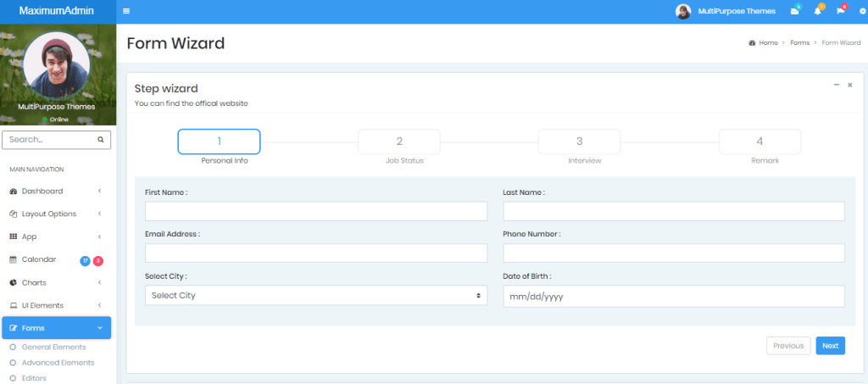Click the Previous button
This screenshot has width=868, height=384.
[788, 346]
